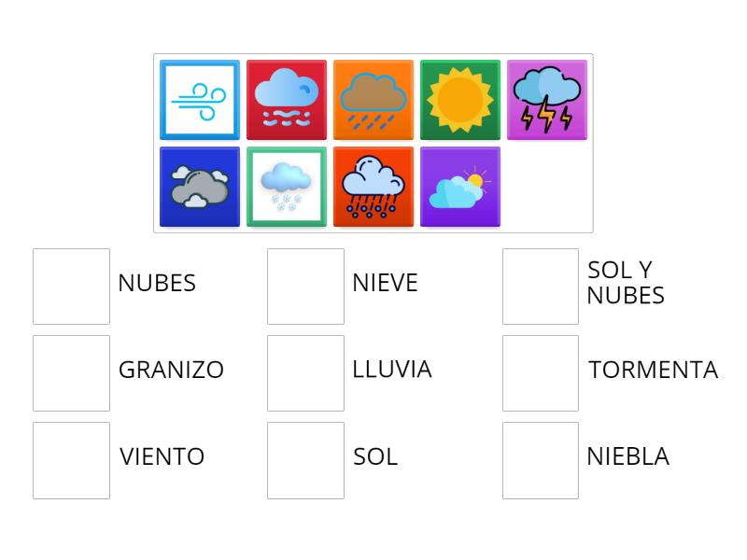Click the empty box beside GRANIZO
Screen dimensions: 747x560
pyautogui.click(x=71, y=371)
